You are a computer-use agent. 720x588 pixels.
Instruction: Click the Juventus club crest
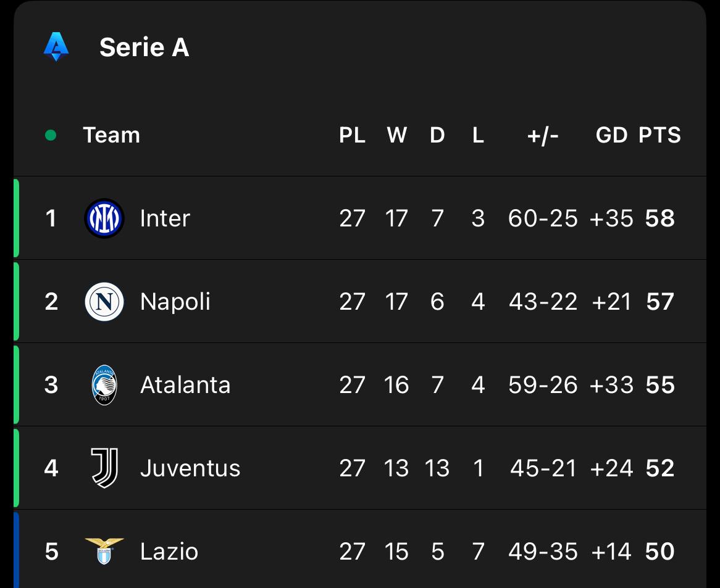point(104,468)
